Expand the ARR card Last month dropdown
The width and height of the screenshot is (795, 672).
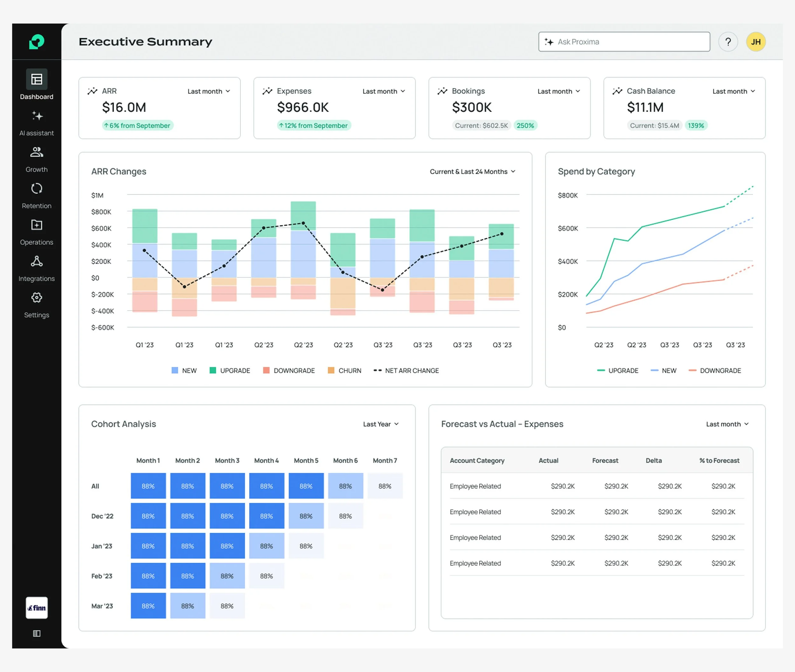pyautogui.click(x=209, y=92)
